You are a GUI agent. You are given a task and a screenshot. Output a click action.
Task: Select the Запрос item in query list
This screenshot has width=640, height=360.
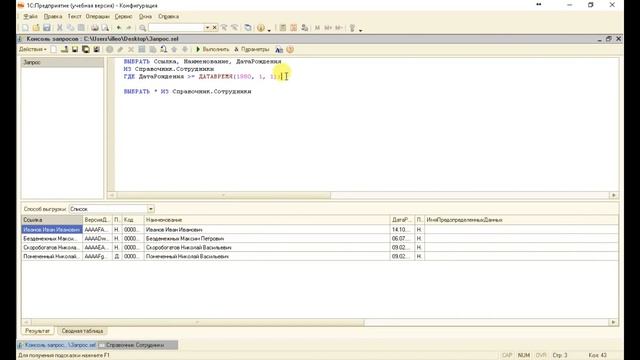(x=62, y=62)
